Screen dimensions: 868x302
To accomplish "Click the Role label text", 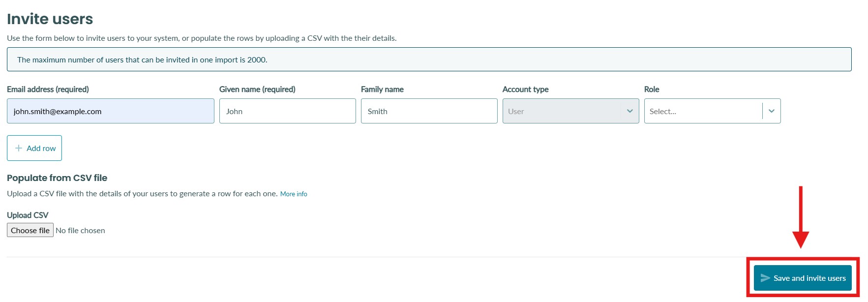I will coord(652,89).
